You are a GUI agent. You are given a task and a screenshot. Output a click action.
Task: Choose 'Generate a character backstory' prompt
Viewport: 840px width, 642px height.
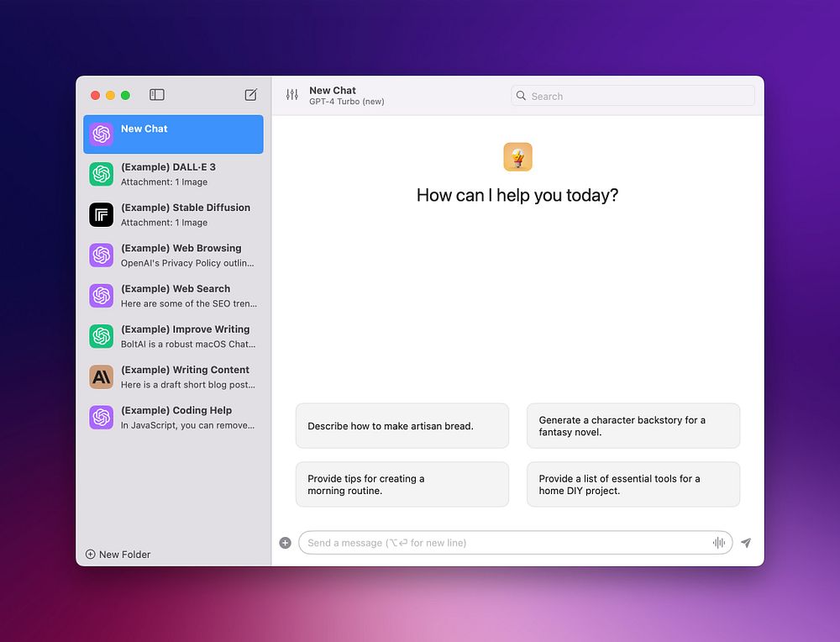633,426
